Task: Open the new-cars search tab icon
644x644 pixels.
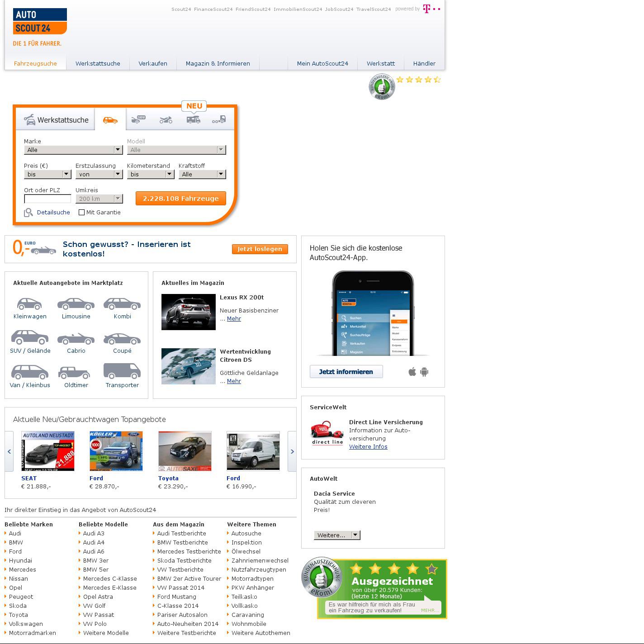Action: click(x=138, y=119)
